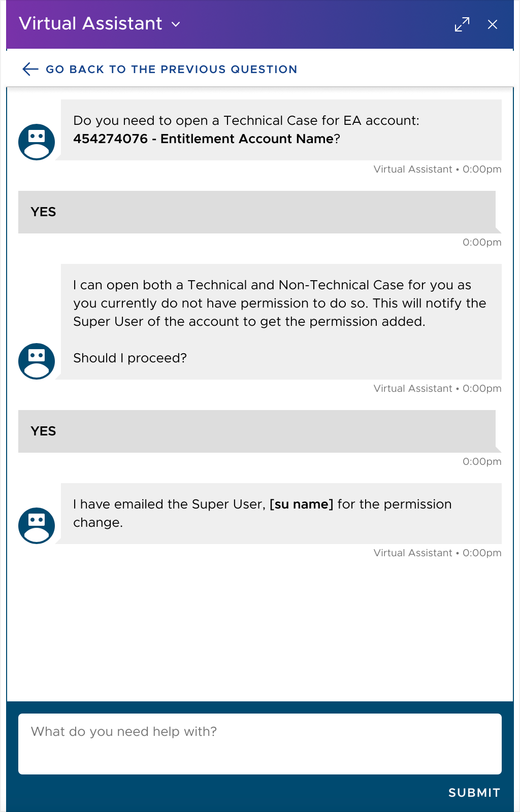Viewport: 520px width, 812px height.
Task: Select the first YES reply bubble
Action: coord(257,212)
